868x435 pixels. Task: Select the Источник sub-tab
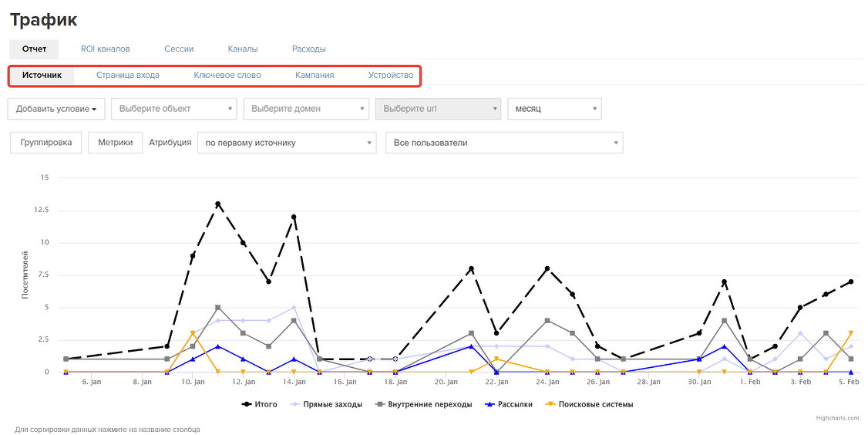tap(42, 76)
